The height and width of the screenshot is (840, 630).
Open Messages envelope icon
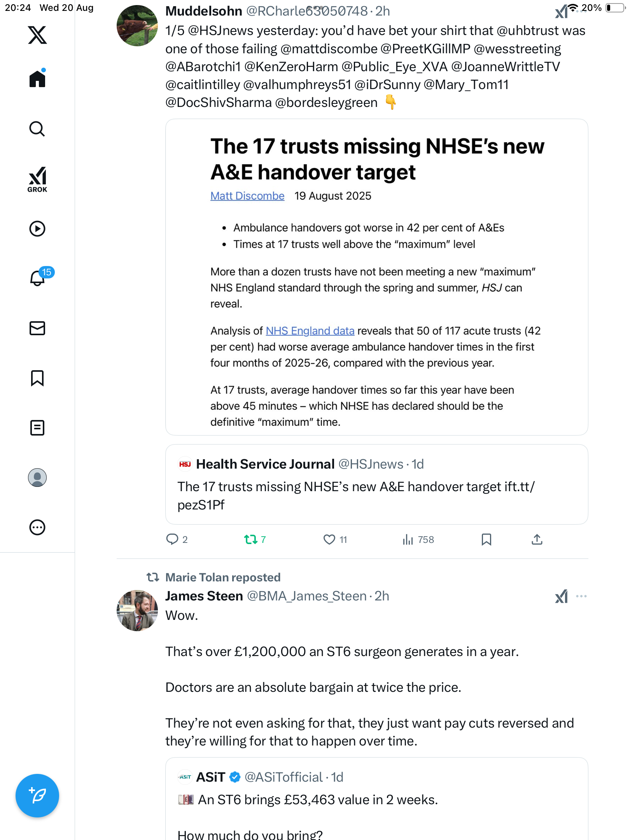tap(37, 328)
